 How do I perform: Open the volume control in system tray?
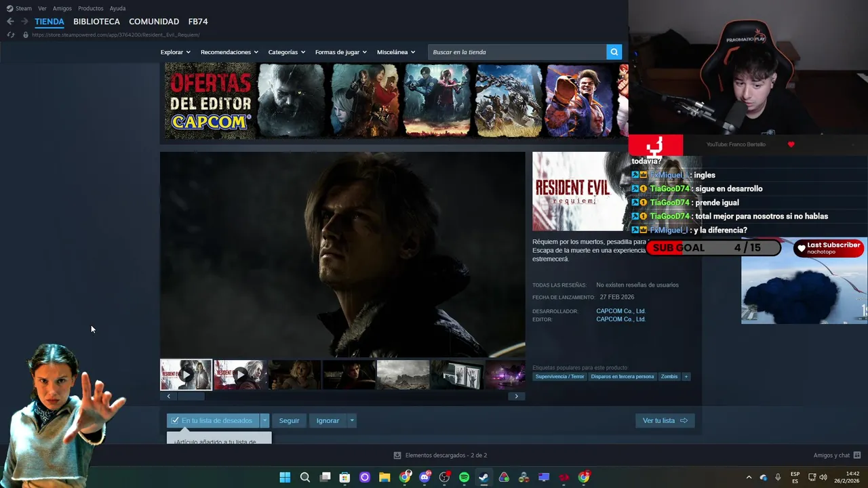(x=823, y=477)
